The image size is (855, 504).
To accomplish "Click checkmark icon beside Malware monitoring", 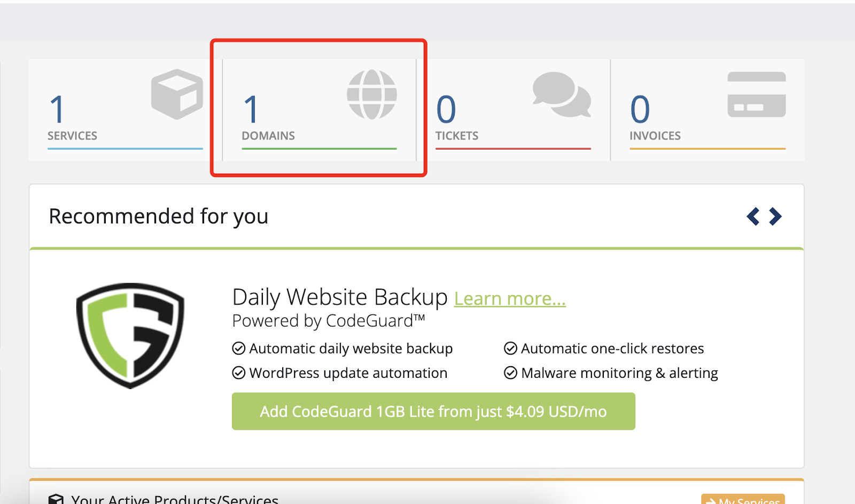I will click(x=511, y=373).
